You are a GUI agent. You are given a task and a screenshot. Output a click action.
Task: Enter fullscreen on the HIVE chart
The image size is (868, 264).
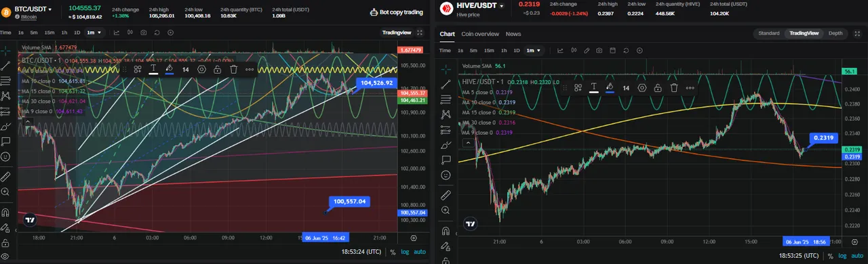(x=859, y=33)
